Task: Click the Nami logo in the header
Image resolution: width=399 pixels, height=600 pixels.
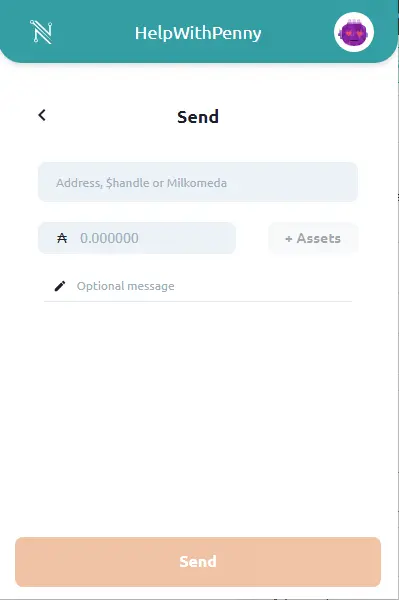Action: pyautogui.click(x=41, y=32)
